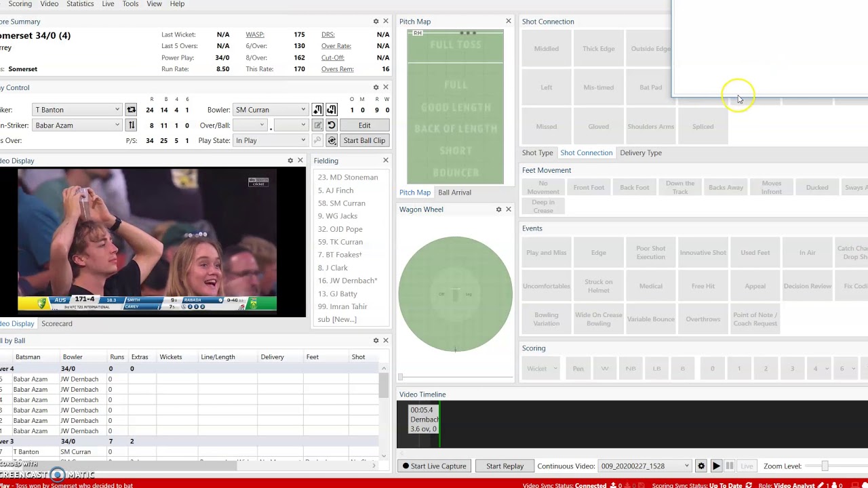The image size is (868, 488).
Task: Open the Continuous Video file dropdown
Action: click(645, 466)
